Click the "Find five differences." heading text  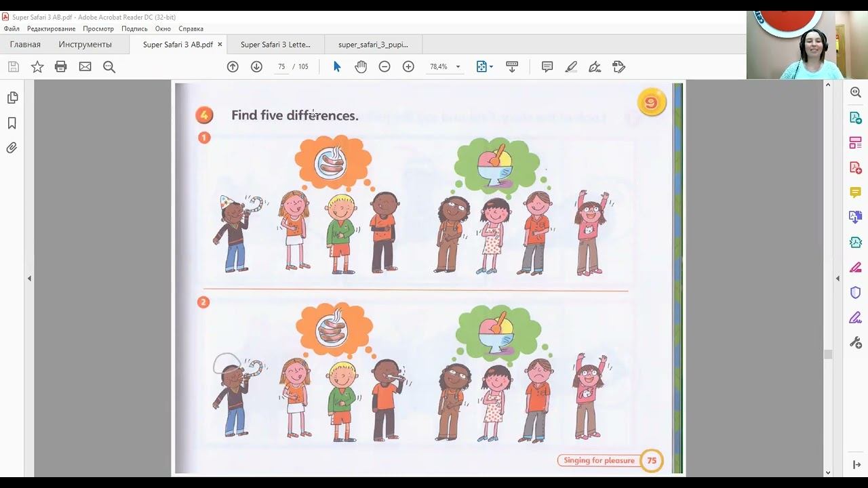(294, 115)
